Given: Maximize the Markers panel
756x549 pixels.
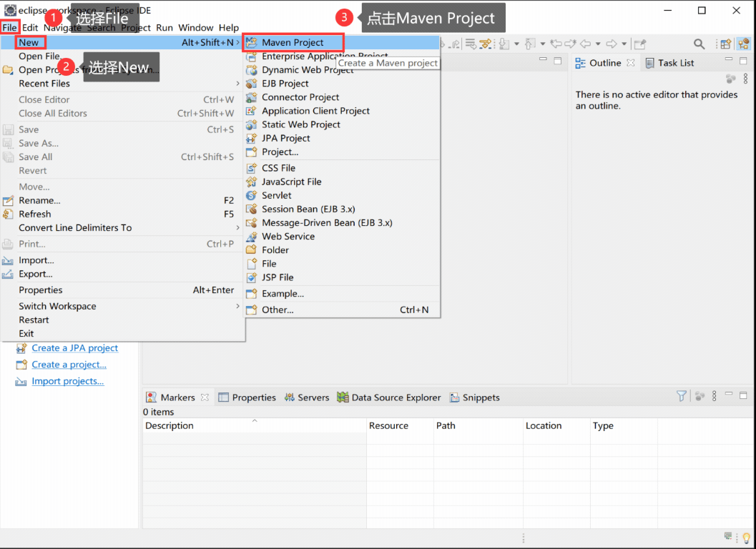Looking at the screenshot, I should coord(743,395).
